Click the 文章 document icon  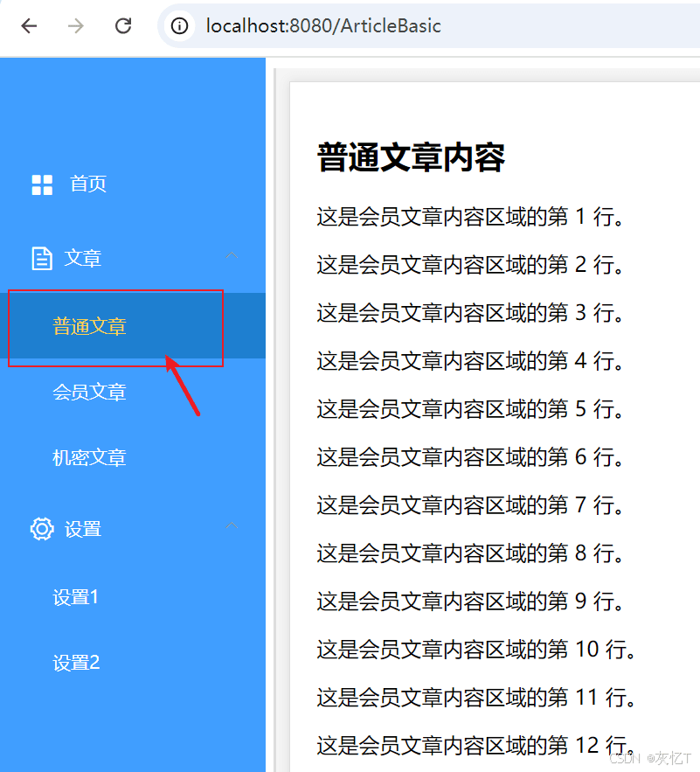[x=42, y=259]
